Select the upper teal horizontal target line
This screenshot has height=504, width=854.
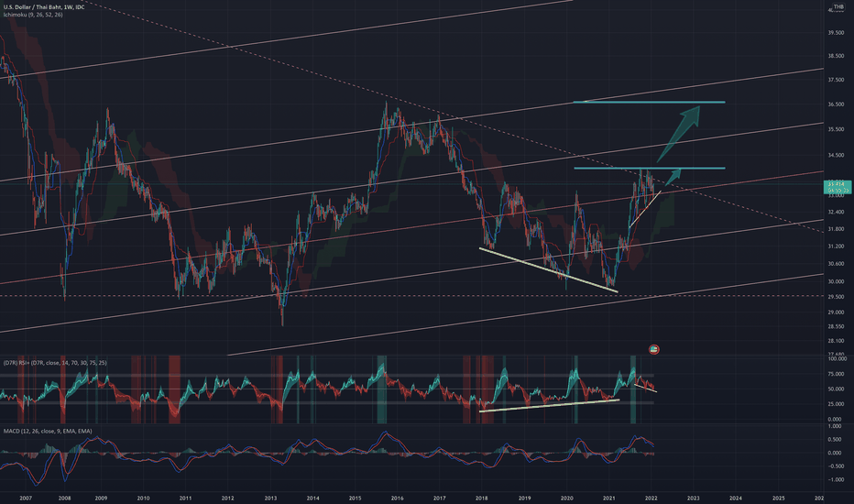649,102
